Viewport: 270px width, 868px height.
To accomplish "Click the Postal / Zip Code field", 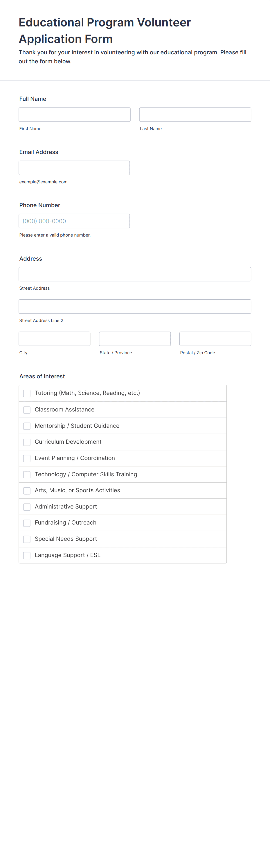I will [215, 339].
